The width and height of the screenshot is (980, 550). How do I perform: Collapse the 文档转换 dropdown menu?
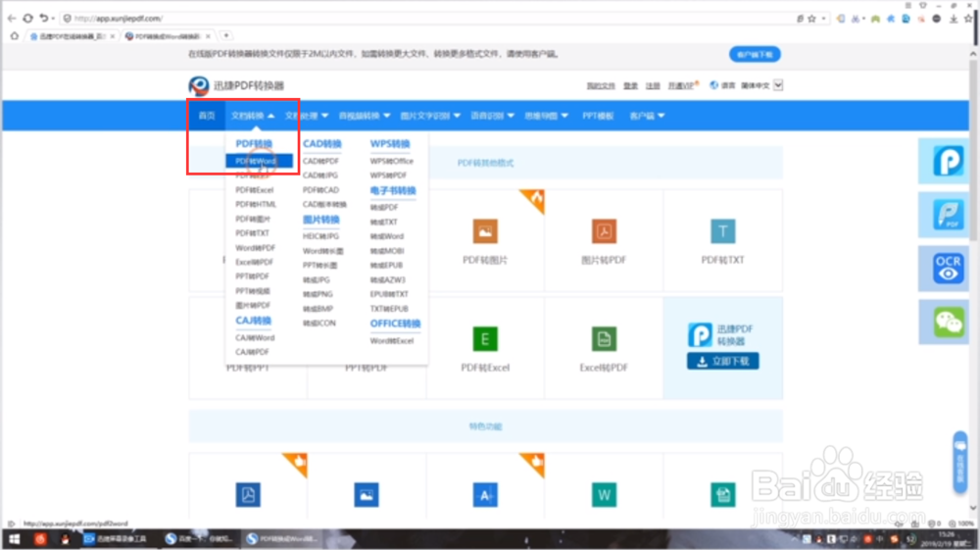click(253, 116)
